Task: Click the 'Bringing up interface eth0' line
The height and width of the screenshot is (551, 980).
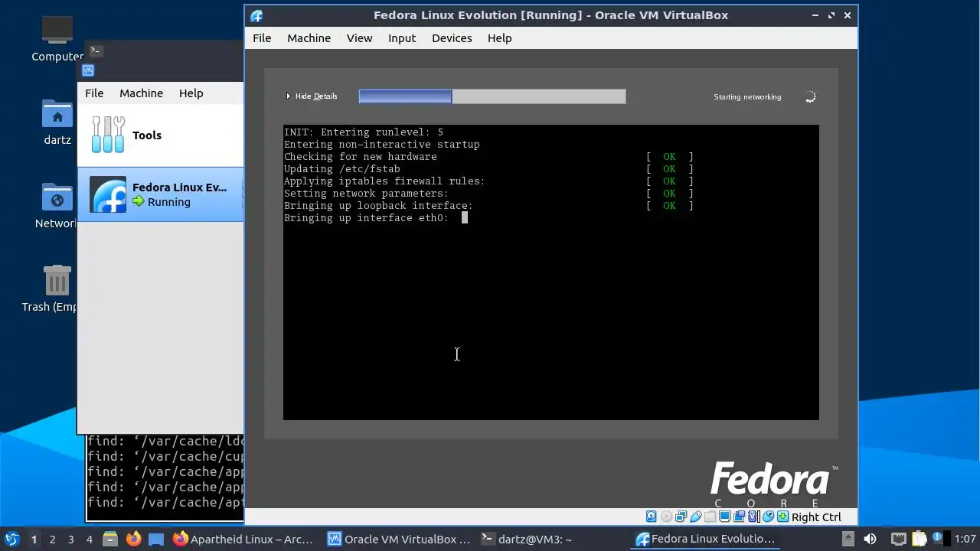Action: click(x=366, y=218)
